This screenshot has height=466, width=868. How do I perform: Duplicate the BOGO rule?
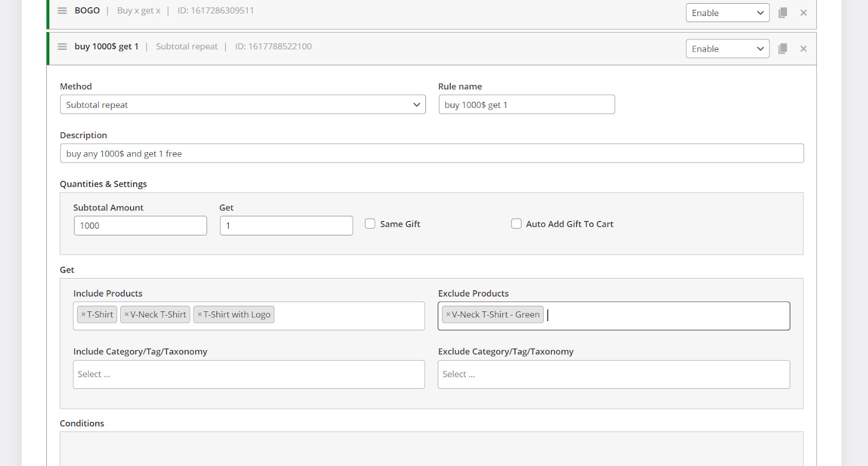[x=782, y=12]
